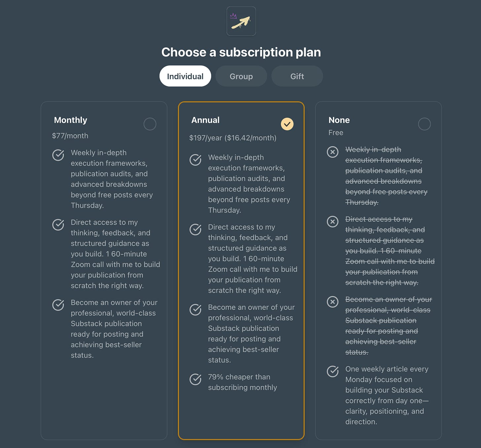Open the Gift tab
481x448 pixels.
click(297, 76)
